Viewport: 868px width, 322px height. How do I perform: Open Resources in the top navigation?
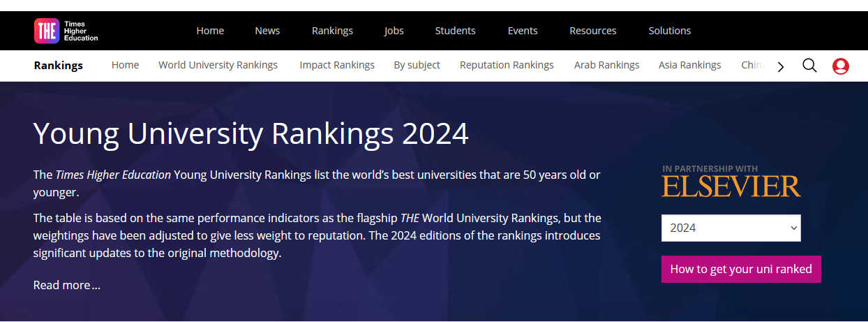tap(593, 31)
